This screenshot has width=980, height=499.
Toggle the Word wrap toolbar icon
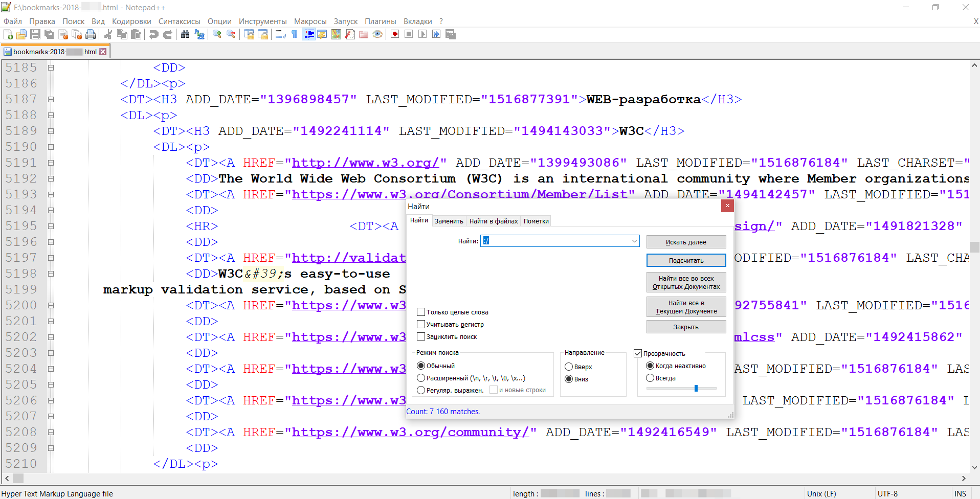(x=280, y=34)
